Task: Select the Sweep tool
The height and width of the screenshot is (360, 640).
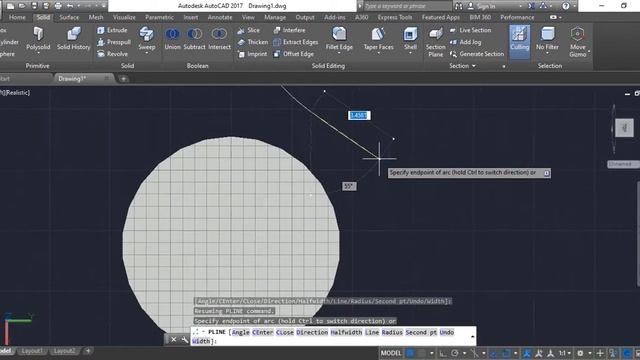Action: click(147, 39)
